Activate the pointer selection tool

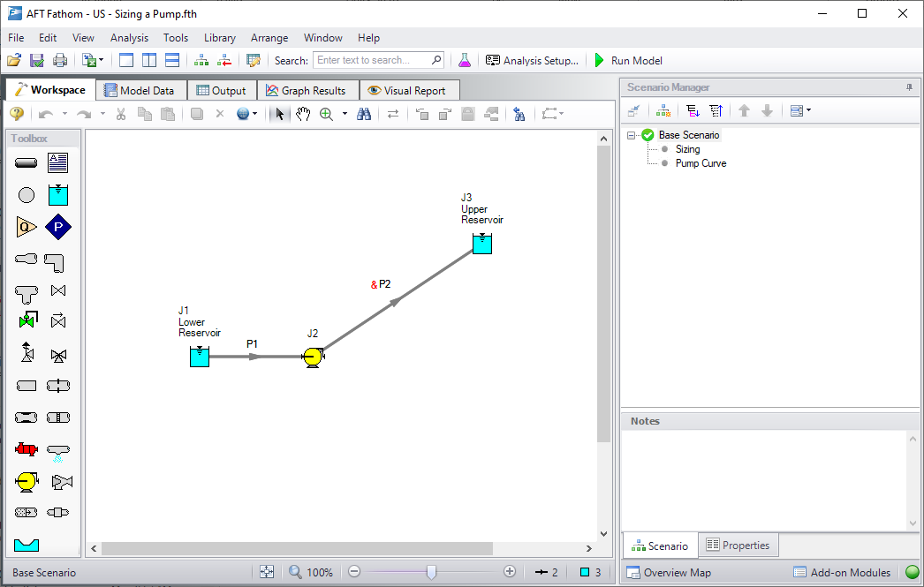click(x=279, y=114)
